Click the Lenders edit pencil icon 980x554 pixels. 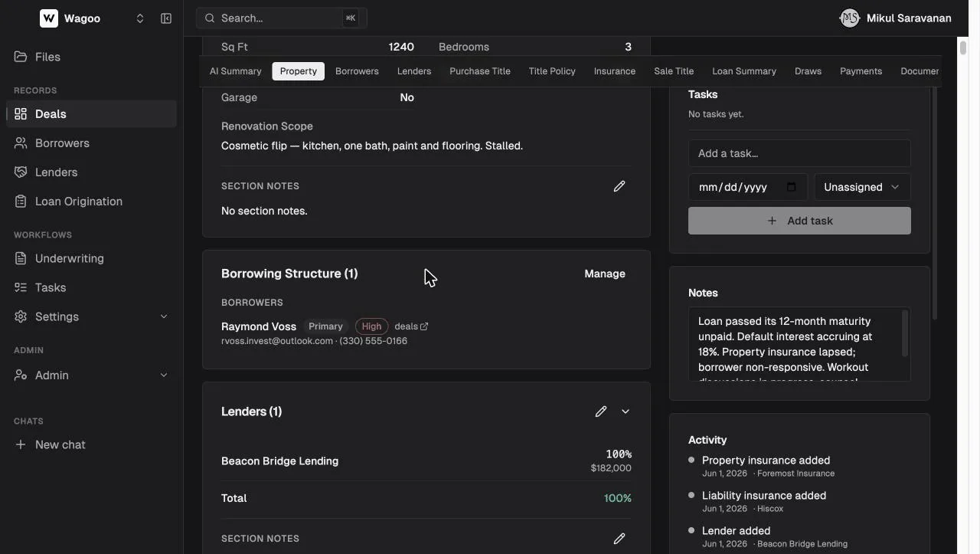coord(601,411)
